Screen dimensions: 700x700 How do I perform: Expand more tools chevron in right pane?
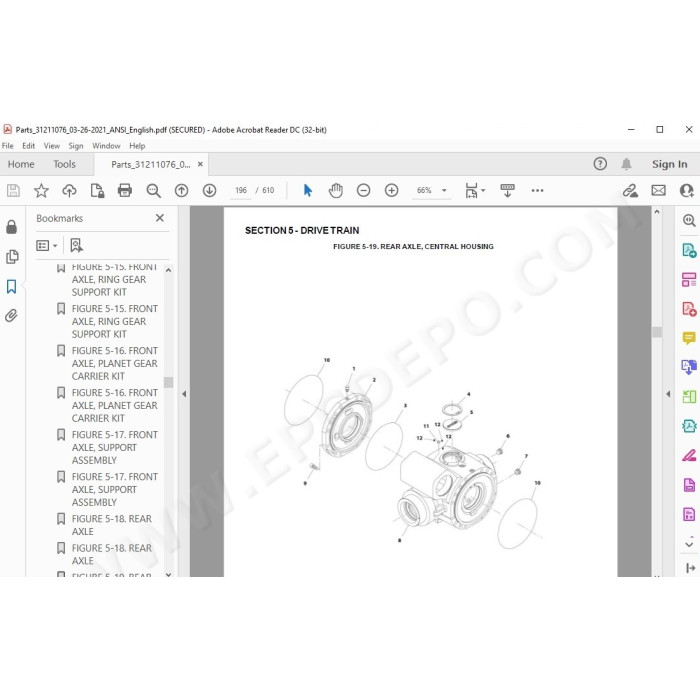[x=689, y=544]
